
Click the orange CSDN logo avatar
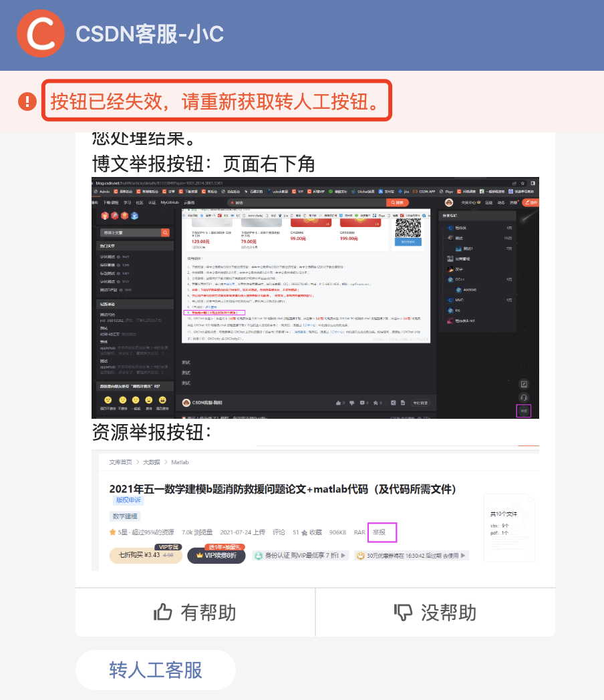click(x=41, y=33)
